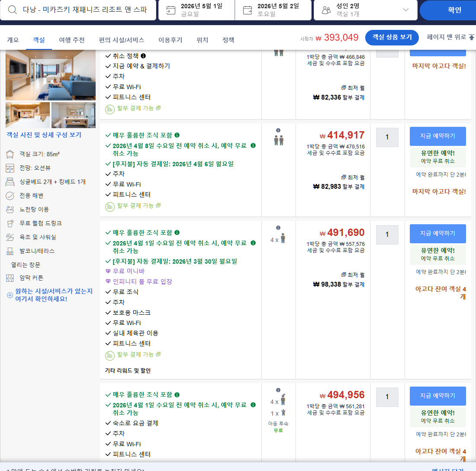Image resolution: width=476 pixels, height=471 pixels.
Task: Switch to the 개요 tab
Action: [13, 40]
